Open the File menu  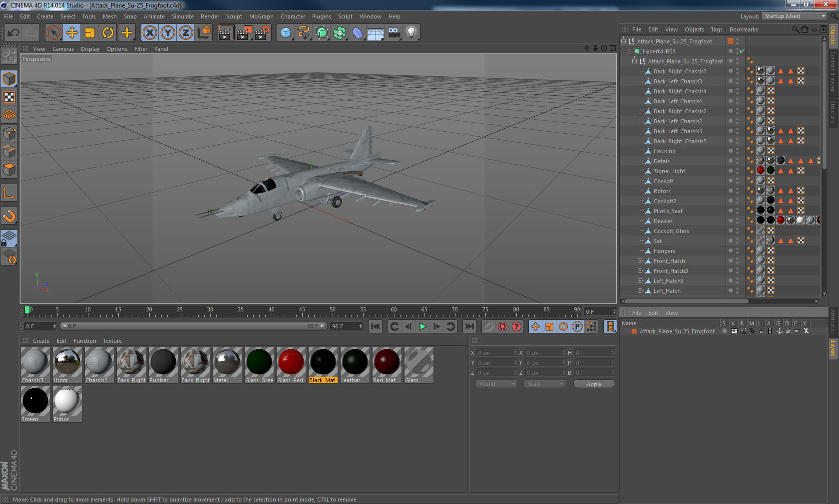pyautogui.click(x=8, y=16)
